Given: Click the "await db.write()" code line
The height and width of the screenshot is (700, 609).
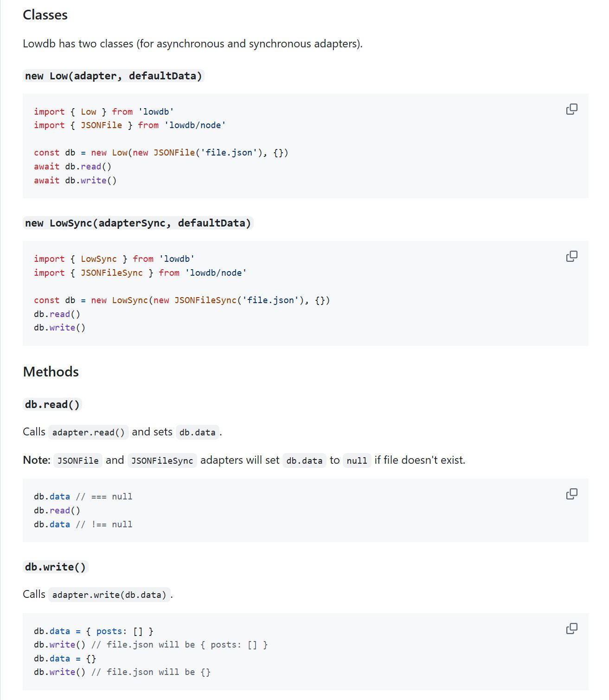Looking at the screenshot, I should click(75, 181).
